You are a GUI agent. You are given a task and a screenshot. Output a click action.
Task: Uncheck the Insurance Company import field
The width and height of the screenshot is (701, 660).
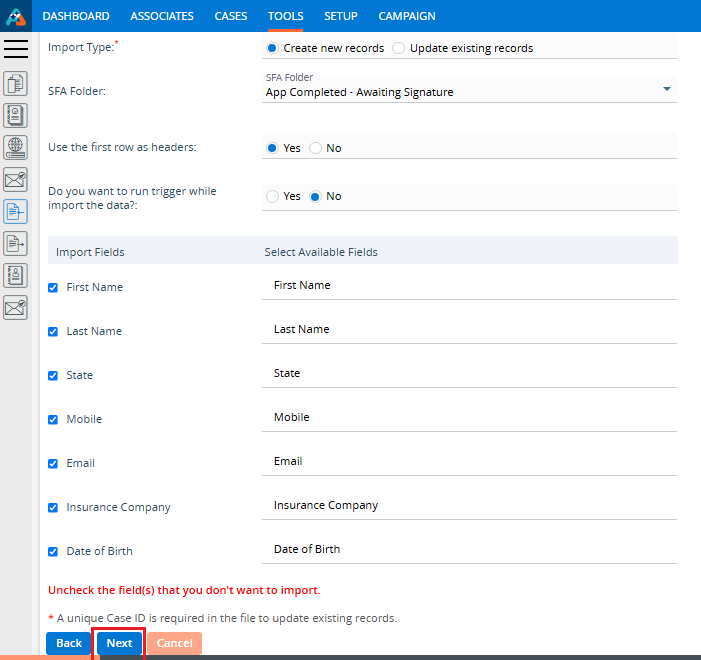[x=53, y=508]
